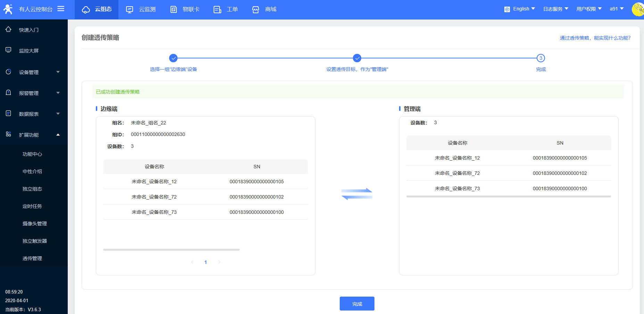Open 定时任务 submenu item
This screenshot has height=314, width=644.
point(32,206)
